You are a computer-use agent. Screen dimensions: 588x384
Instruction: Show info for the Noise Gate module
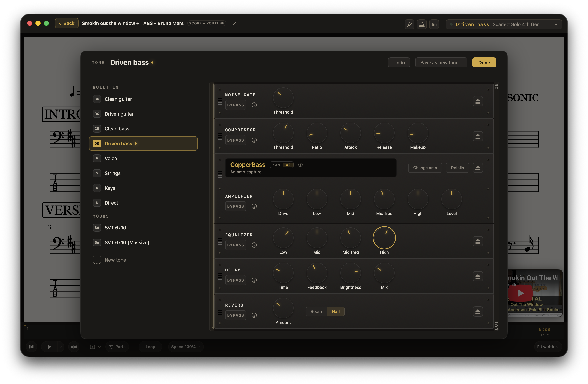pos(254,105)
